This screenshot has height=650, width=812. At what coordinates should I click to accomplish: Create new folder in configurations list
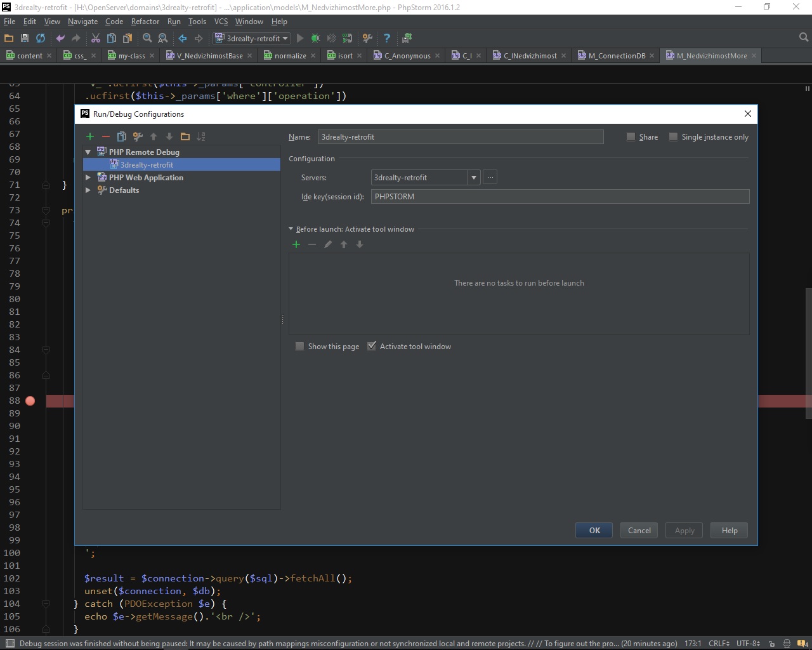(x=185, y=136)
